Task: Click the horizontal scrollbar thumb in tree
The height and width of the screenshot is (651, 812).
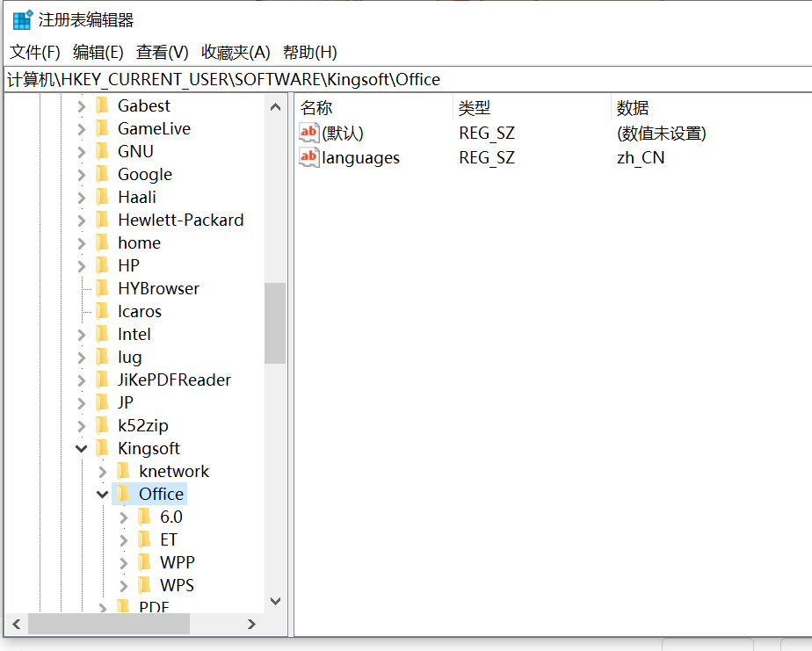Action: coord(109,624)
